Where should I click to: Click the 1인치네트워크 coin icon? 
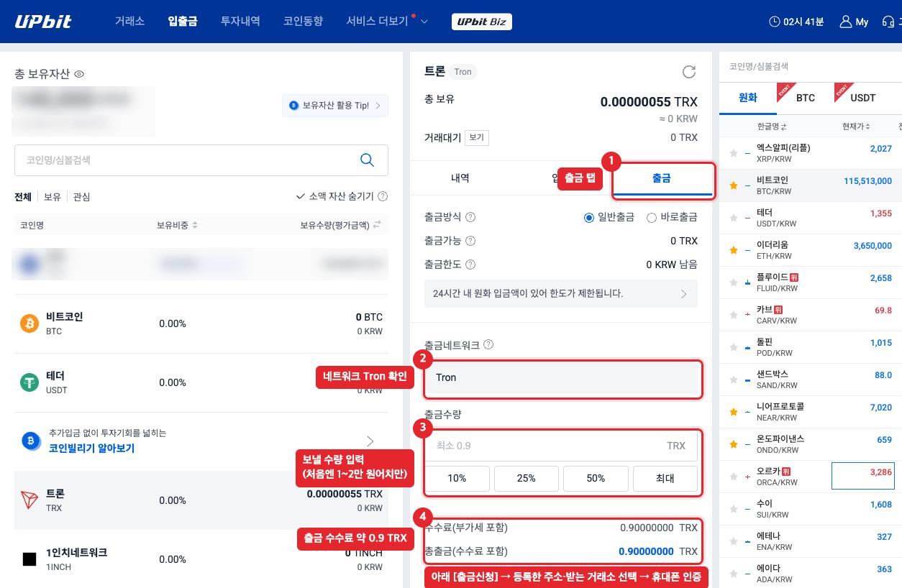[29, 559]
